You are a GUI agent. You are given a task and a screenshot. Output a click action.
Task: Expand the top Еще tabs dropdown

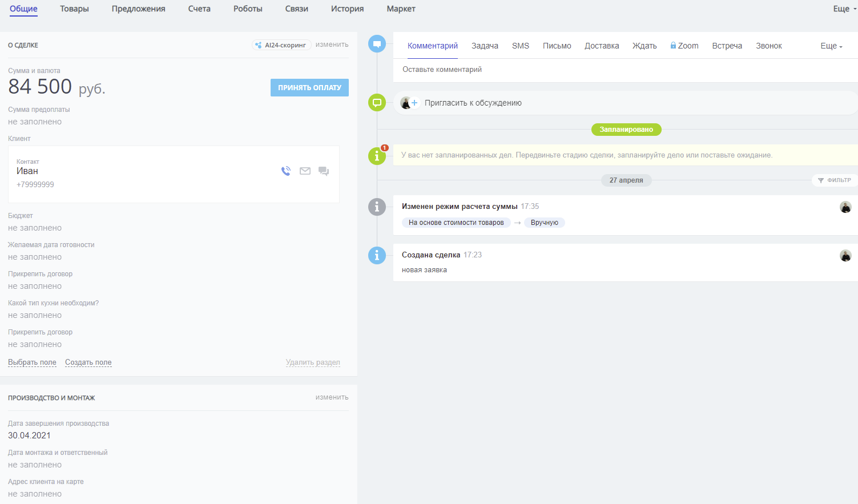(845, 9)
